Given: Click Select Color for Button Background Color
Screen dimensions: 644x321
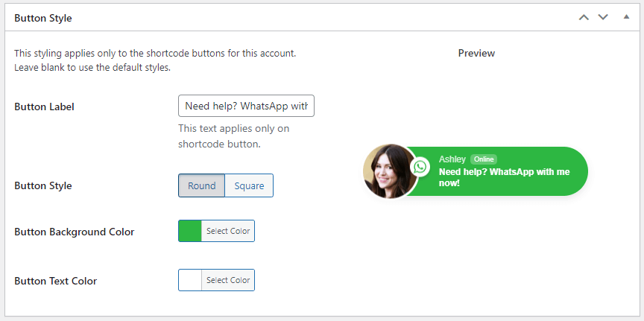Looking at the screenshot, I should (x=228, y=231).
